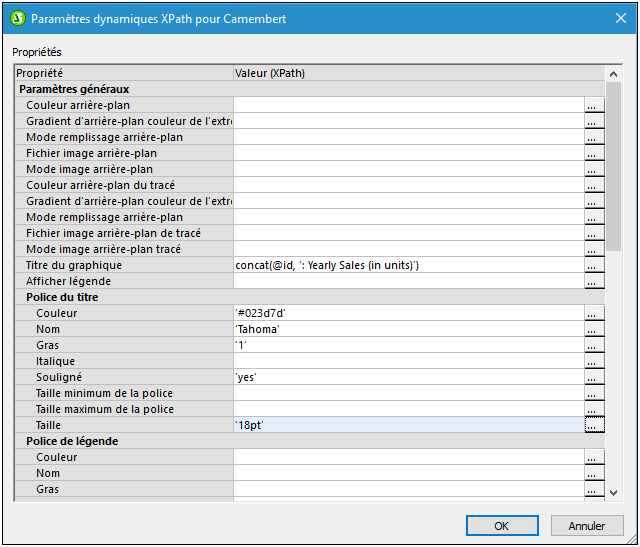
Task: Click the ellipsis button of title Gras row
Action: coord(594,345)
